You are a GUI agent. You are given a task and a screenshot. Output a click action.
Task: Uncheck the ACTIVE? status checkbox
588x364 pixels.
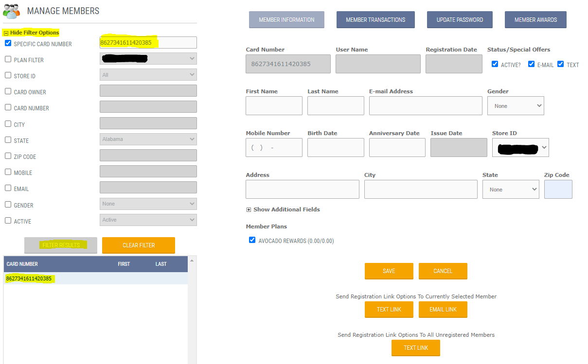[x=495, y=64]
